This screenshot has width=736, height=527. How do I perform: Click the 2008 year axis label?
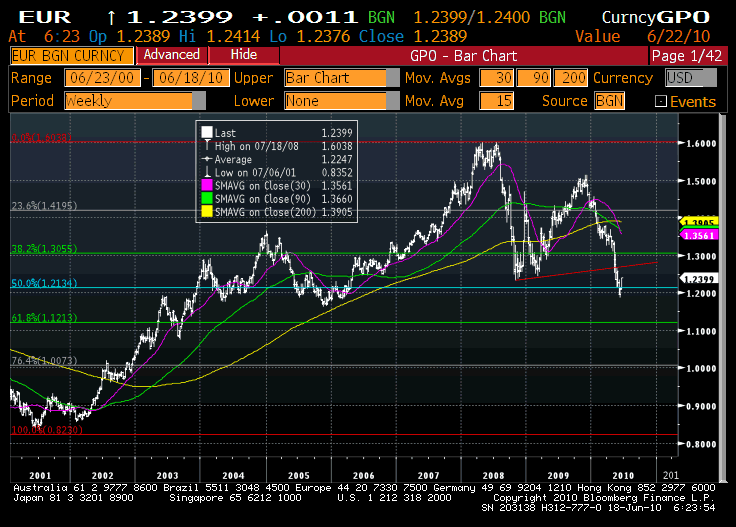pos(493,475)
